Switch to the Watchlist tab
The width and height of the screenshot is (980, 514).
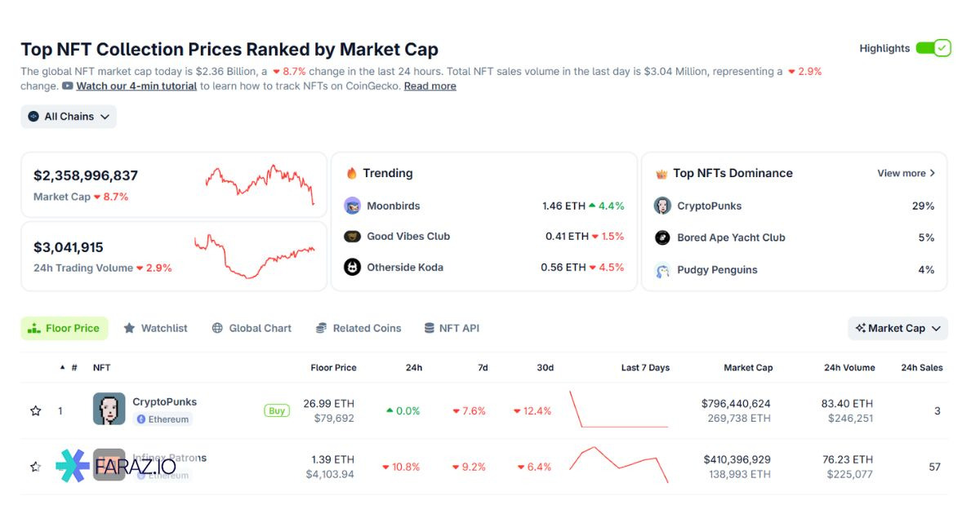pyautogui.click(x=155, y=328)
